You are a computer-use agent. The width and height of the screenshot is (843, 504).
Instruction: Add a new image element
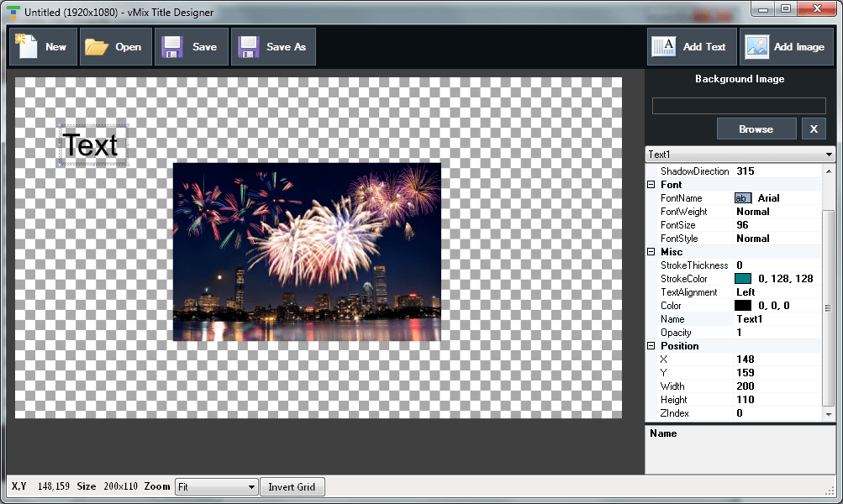[x=786, y=46]
